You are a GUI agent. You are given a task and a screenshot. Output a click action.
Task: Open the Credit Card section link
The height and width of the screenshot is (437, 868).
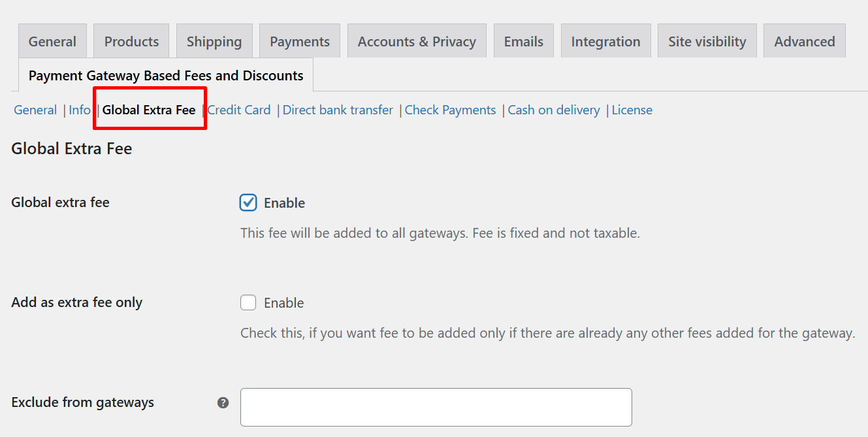click(x=239, y=110)
